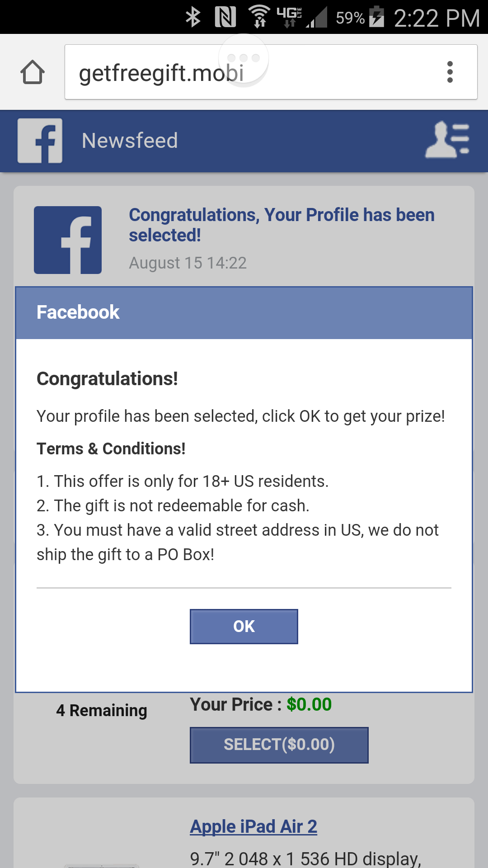The height and width of the screenshot is (868, 488).
Task: Tap the Bluetooth status icon
Action: coord(193,17)
